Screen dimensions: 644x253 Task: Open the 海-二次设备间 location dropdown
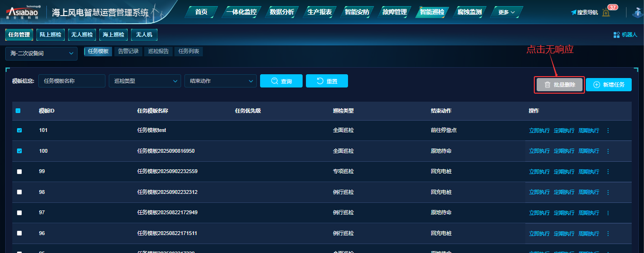(x=41, y=53)
